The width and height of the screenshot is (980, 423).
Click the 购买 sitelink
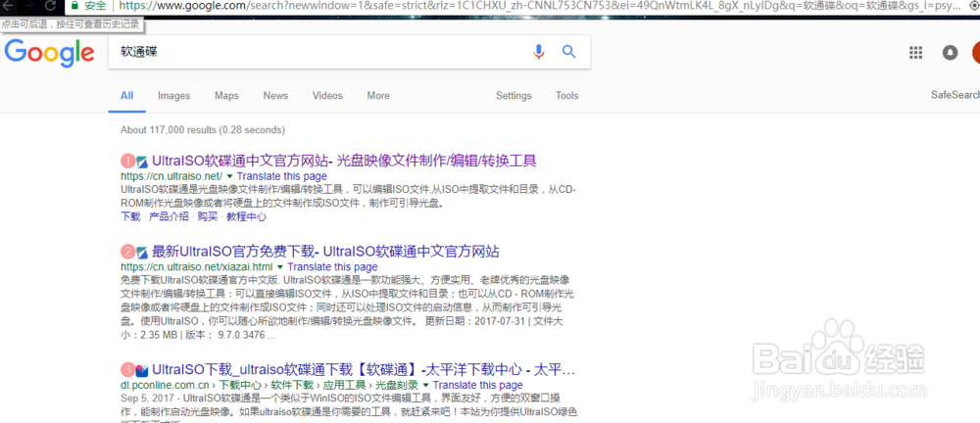click(208, 216)
